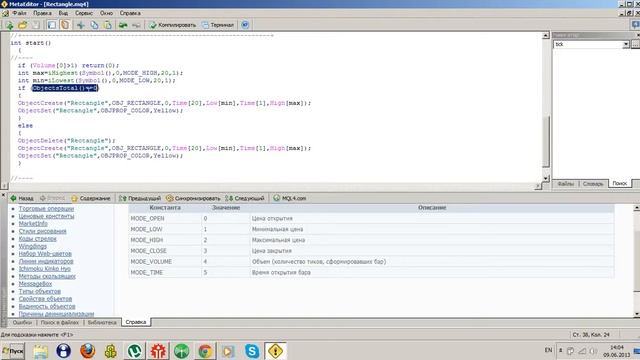The height and width of the screenshot is (360, 640).
Task: Open the Сервис menu
Action: pyautogui.click(x=84, y=13)
